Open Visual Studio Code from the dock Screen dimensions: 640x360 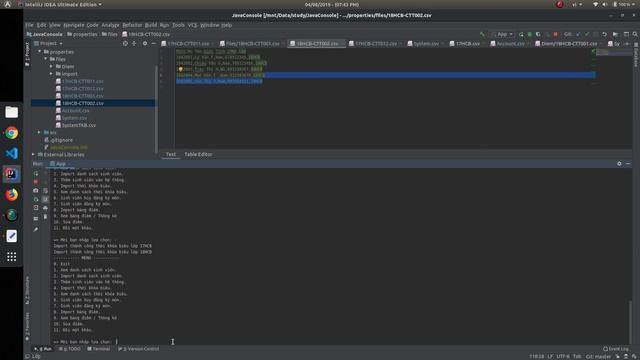(11, 153)
